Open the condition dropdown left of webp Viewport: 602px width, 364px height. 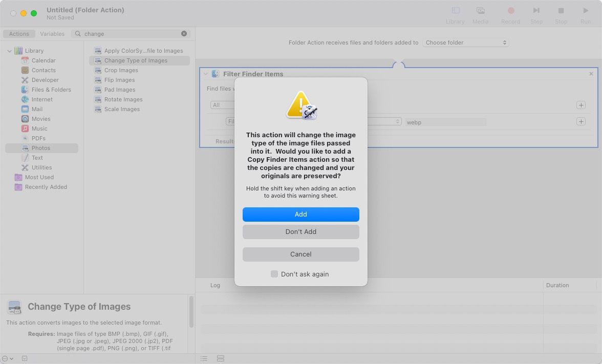tap(385, 121)
